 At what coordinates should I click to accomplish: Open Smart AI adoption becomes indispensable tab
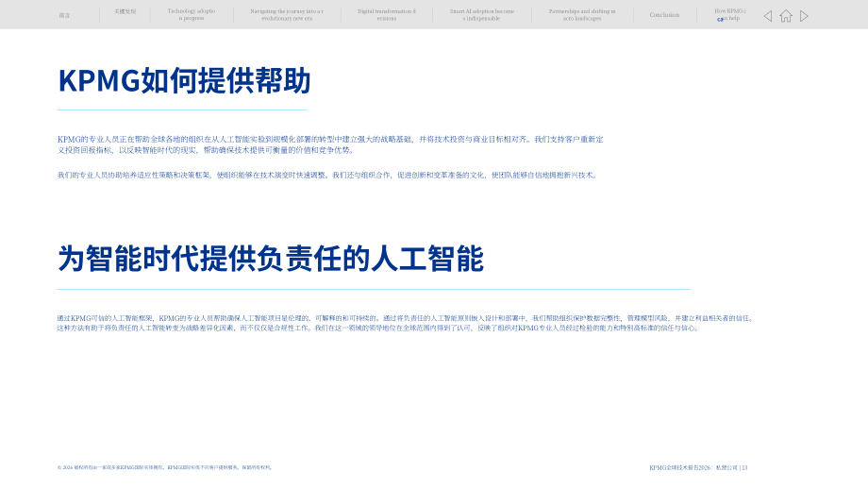click(x=482, y=14)
